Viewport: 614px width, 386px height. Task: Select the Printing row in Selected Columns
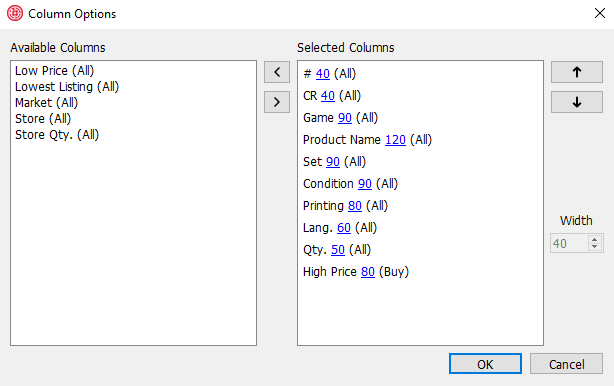point(420,206)
